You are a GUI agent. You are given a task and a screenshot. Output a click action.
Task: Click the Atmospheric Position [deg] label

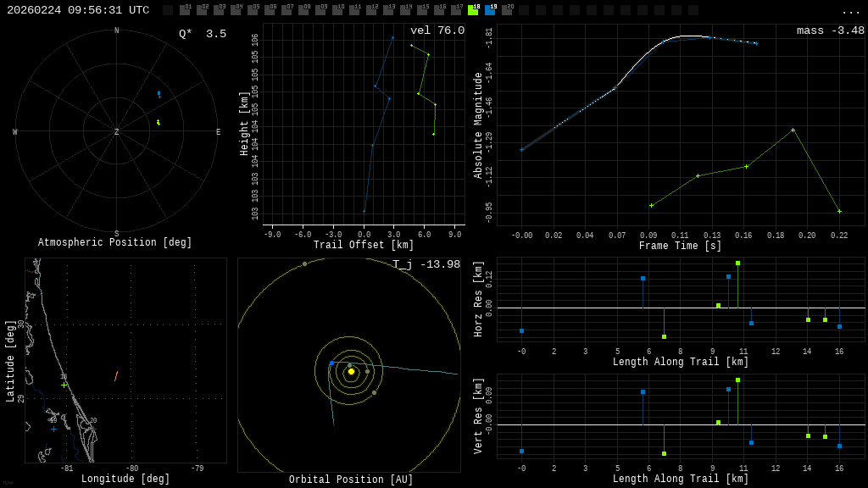[x=114, y=242]
